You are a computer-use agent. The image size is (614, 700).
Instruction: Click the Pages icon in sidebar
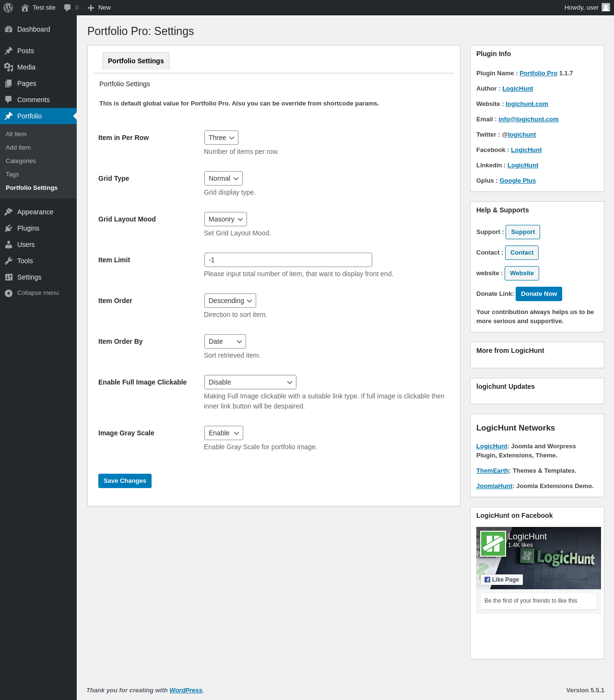[9, 83]
